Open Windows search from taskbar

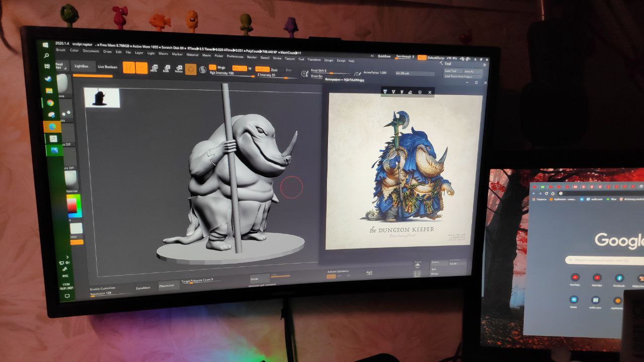[46, 56]
